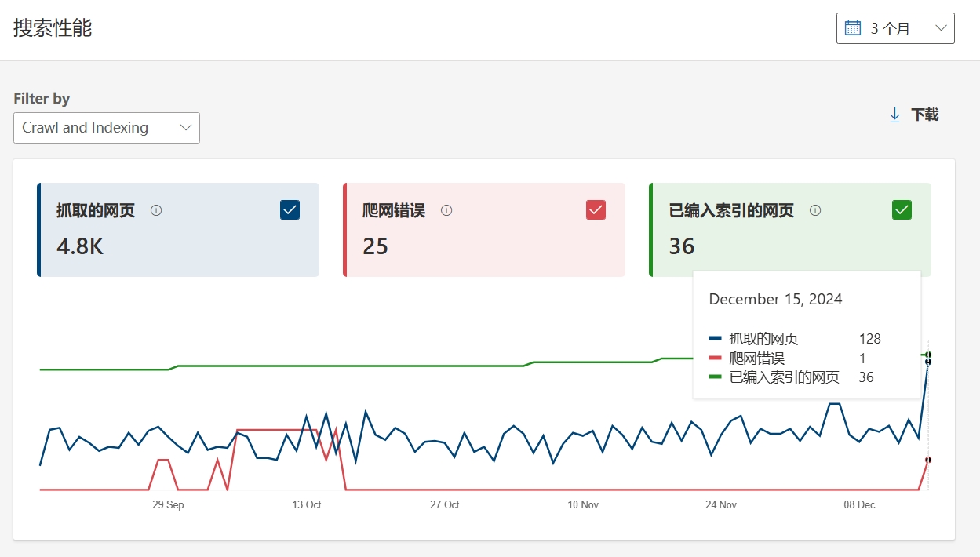Click info icon next to 已编入索引的网页
Viewport: 980px width, 557px height.
(815, 210)
